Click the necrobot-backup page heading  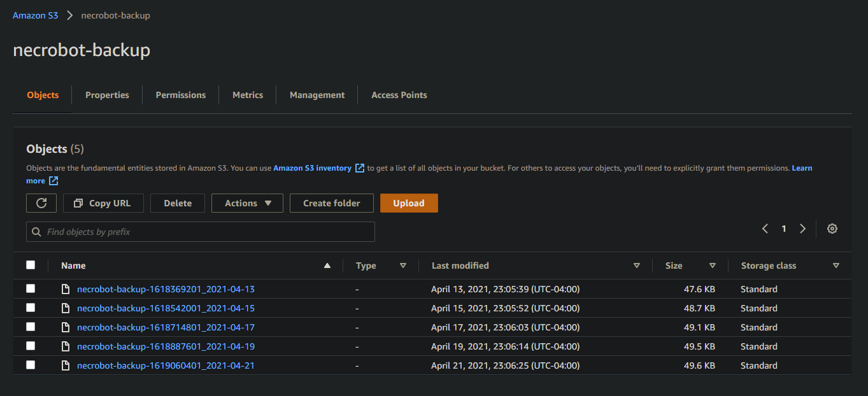[82, 50]
